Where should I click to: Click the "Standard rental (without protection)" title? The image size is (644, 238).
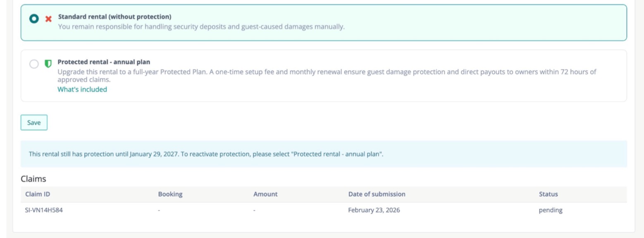[114, 17]
